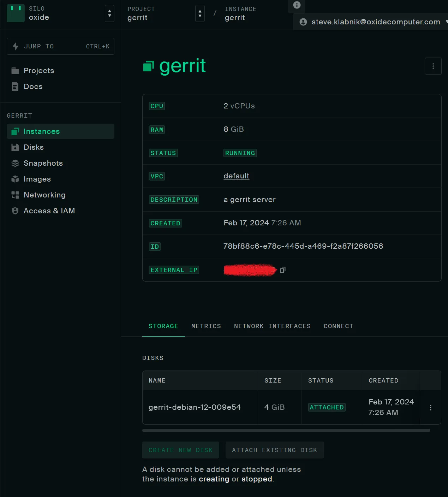Viewport: 448px width, 497px height.
Task: Switch to the Storage tab
Action: (163, 326)
